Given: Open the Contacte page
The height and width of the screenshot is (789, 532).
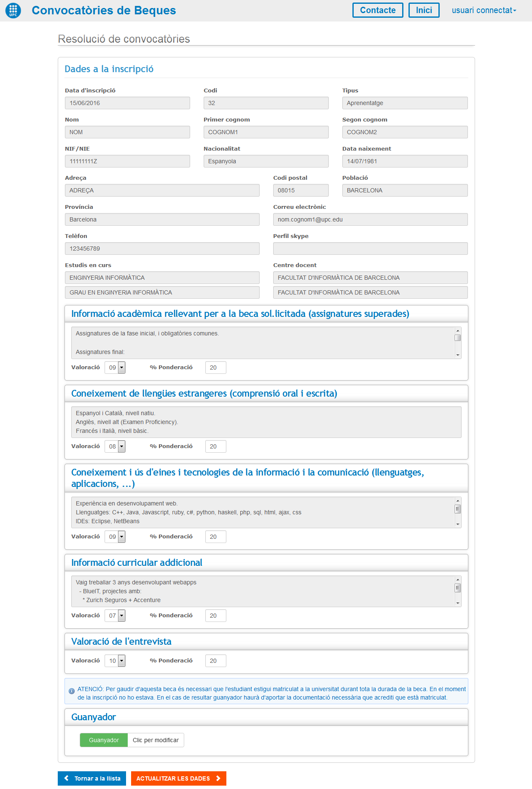Looking at the screenshot, I should pos(377,11).
